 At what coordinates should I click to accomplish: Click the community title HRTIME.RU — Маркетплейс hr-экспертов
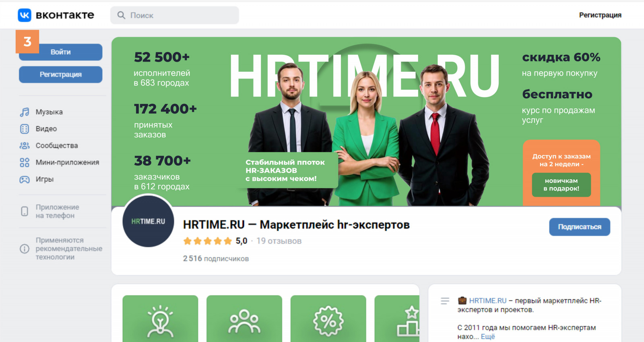coord(296,225)
